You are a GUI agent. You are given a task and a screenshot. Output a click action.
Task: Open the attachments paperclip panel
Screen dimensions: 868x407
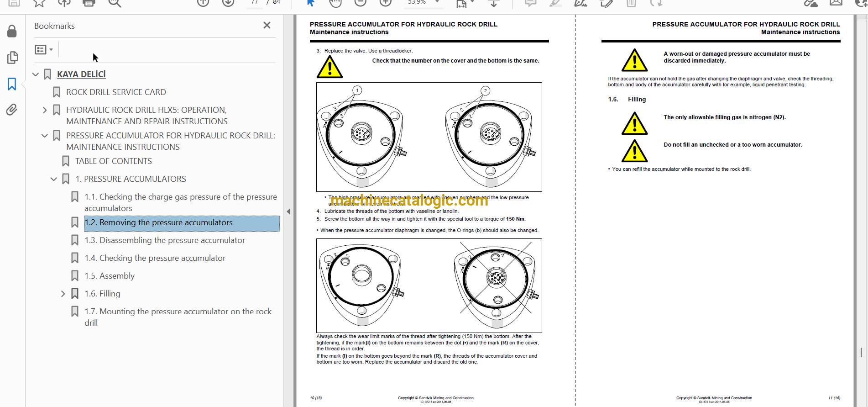(x=12, y=110)
